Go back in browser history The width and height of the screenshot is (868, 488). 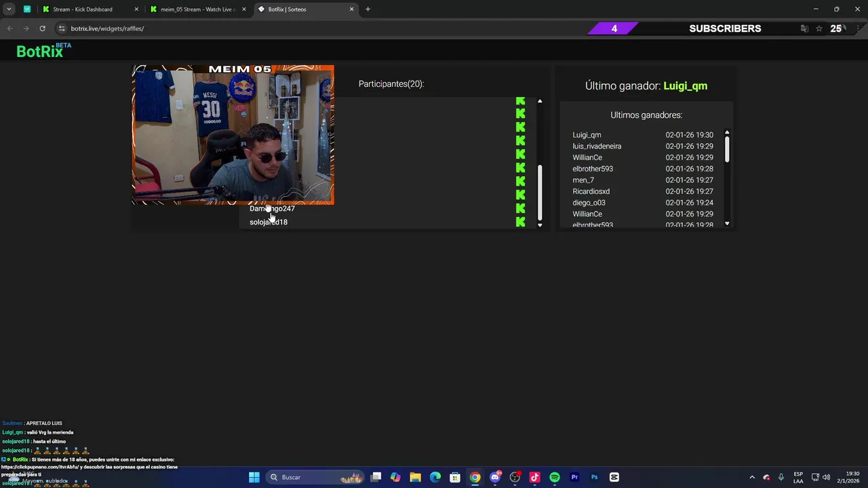point(9,28)
